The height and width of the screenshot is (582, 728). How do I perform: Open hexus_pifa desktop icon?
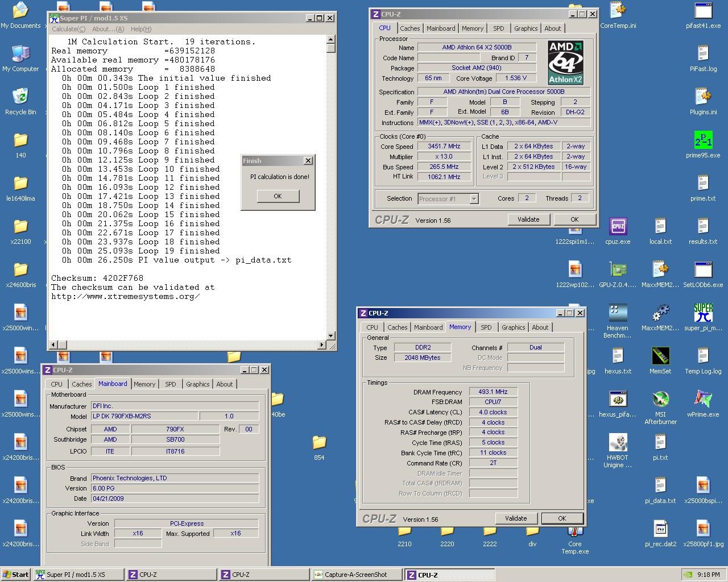tap(618, 404)
